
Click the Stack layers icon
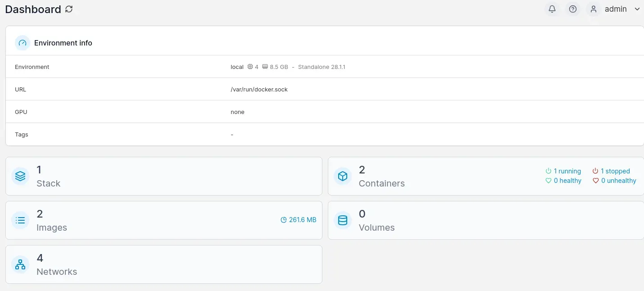click(x=20, y=176)
